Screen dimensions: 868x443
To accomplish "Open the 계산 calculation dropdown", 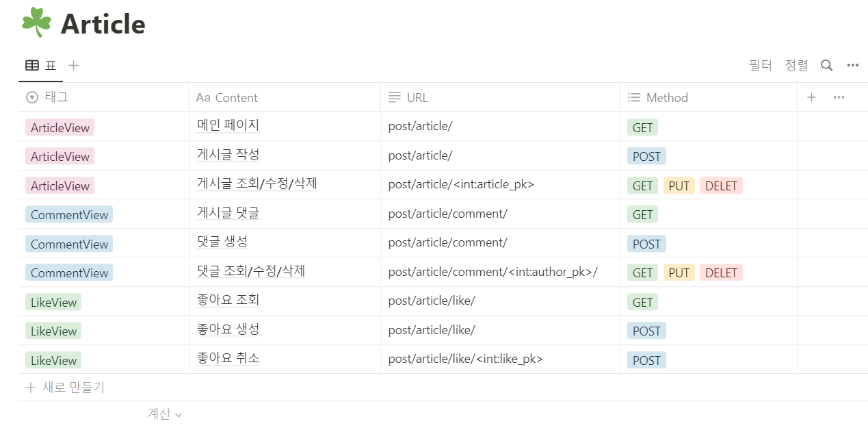I will click(163, 414).
